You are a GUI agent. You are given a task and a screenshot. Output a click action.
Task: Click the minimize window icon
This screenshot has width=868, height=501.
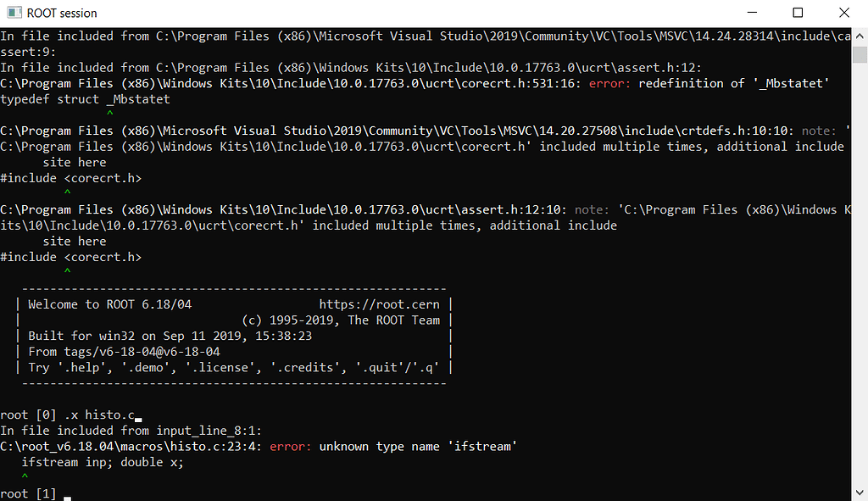[752, 12]
